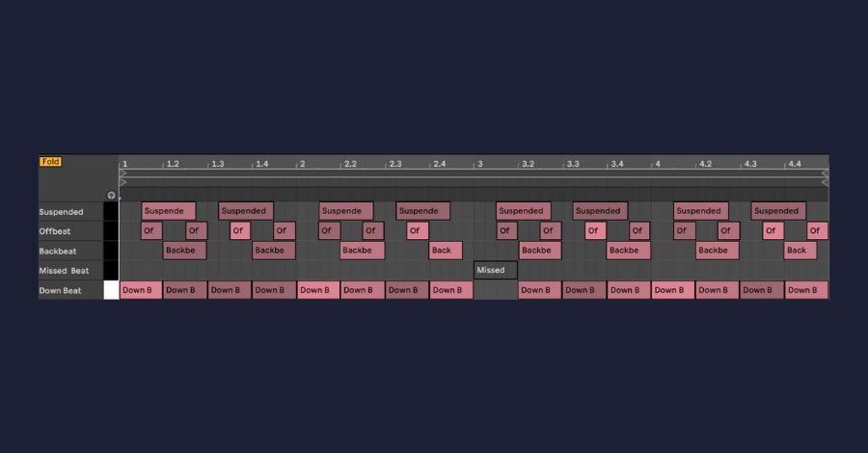
Task: Select the last Of note after beat 4.4
Action: click(818, 230)
